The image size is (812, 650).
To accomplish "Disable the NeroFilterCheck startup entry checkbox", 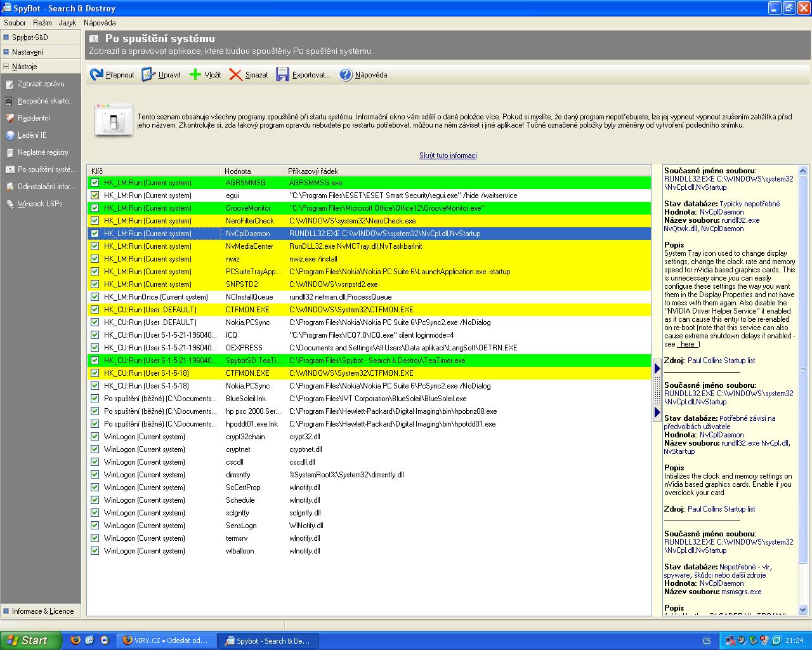I will pos(95,221).
